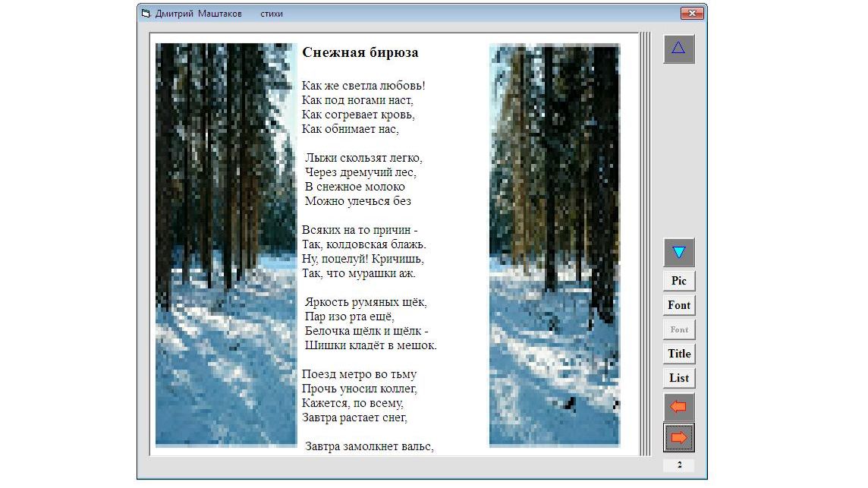The height and width of the screenshot is (488, 868).
Task: Click the left winter forest picture
Action: click(226, 245)
